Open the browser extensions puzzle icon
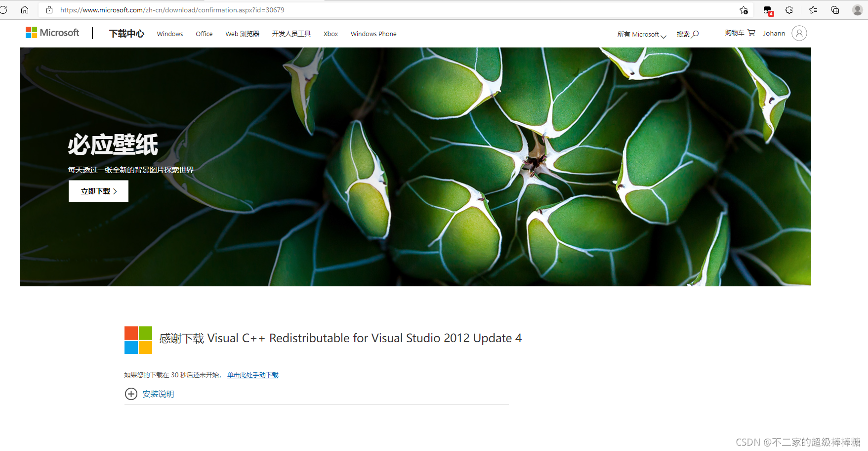Screen dimensions: 868x451 789,10
